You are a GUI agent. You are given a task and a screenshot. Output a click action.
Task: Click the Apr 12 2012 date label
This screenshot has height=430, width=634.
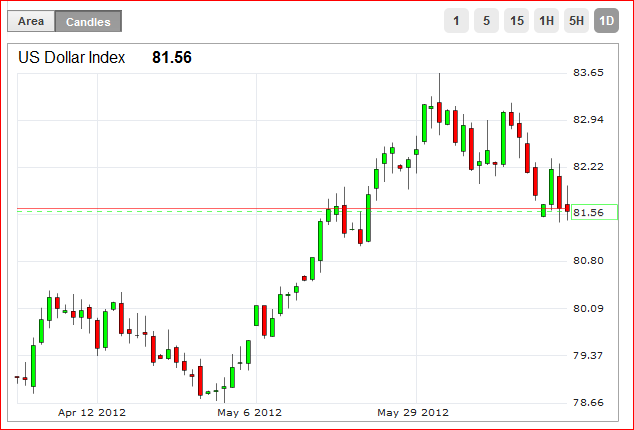[92, 413]
